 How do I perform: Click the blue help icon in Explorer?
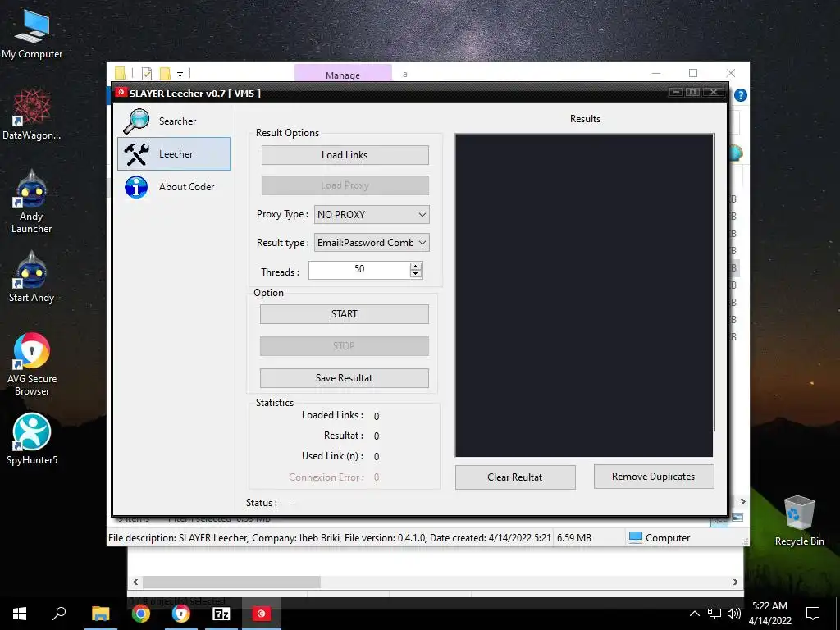741,95
